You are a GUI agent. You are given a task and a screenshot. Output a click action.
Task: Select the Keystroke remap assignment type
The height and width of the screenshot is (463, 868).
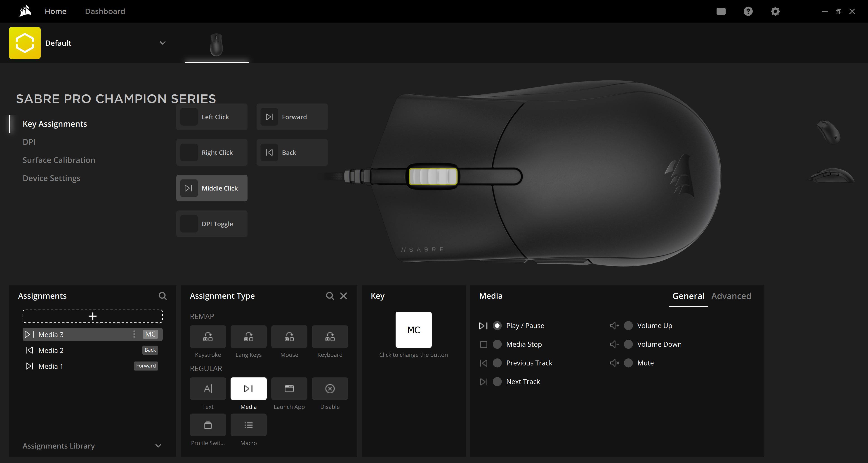click(x=208, y=337)
